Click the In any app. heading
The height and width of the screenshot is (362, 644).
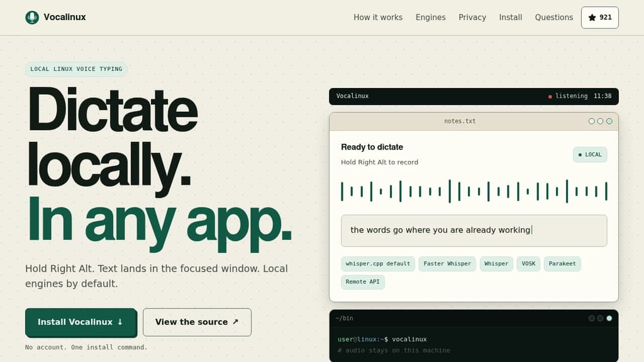159,223
